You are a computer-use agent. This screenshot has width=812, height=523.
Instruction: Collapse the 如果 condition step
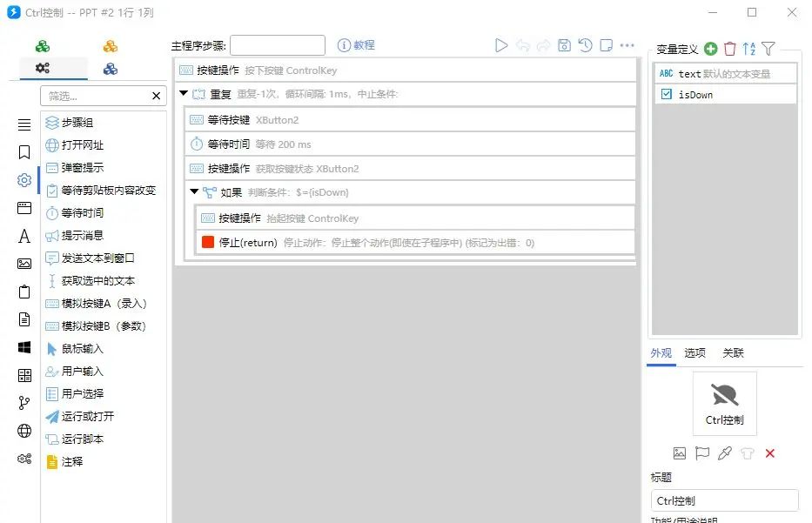(x=194, y=191)
